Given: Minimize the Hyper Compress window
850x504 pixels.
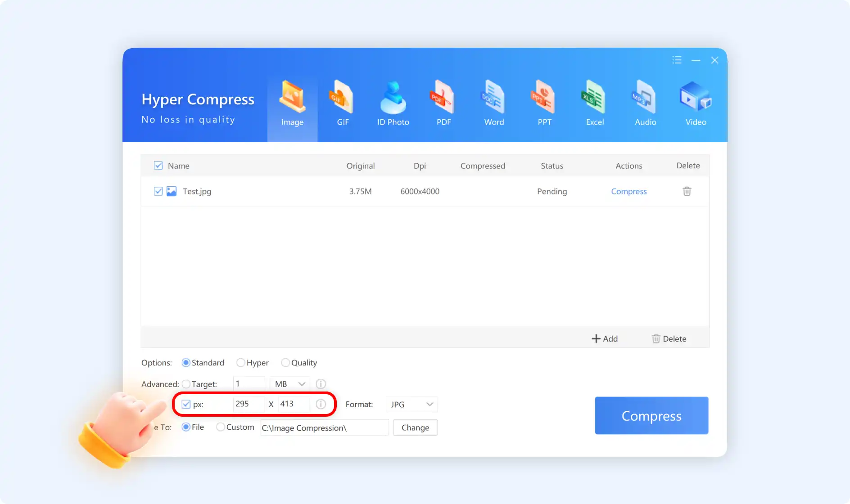Looking at the screenshot, I should pos(696,60).
